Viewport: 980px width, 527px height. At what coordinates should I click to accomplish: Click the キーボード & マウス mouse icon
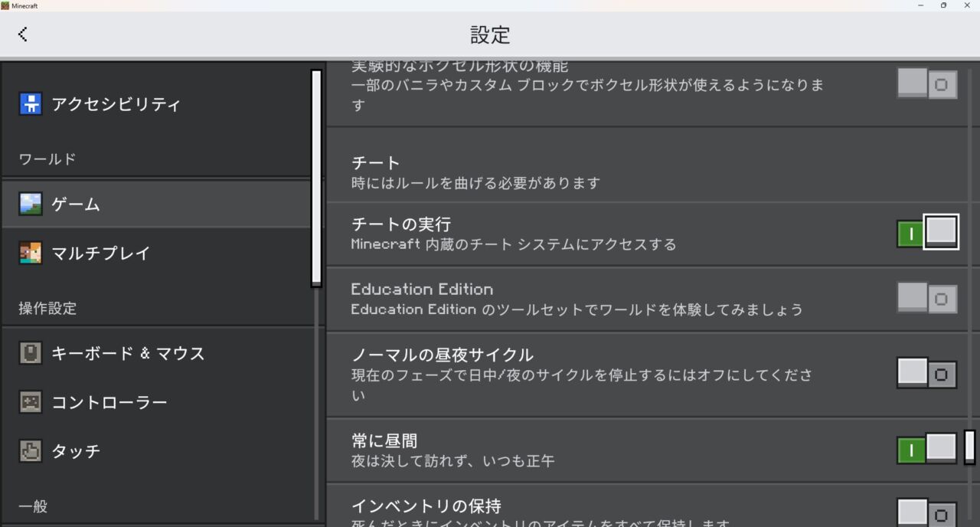[x=31, y=353]
